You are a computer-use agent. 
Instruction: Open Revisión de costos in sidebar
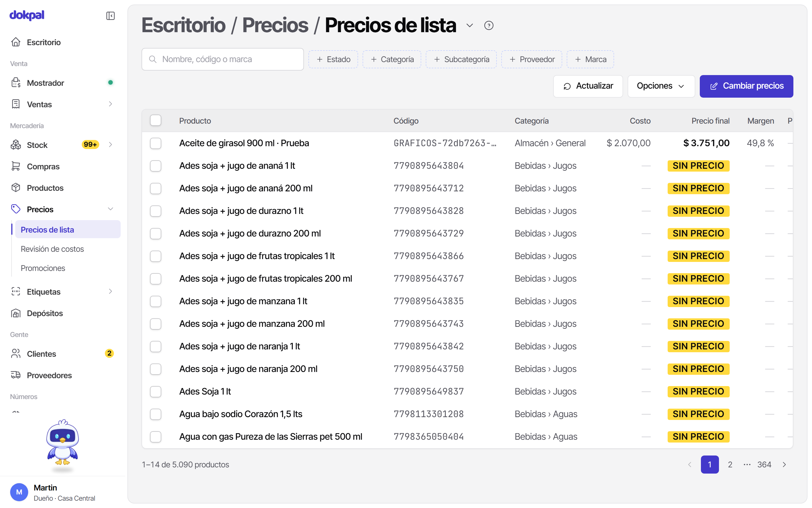[x=67, y=249]
